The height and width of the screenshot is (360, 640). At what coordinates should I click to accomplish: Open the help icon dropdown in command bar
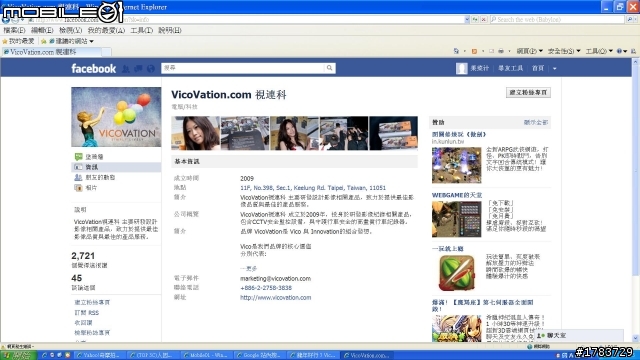[622, 51]
